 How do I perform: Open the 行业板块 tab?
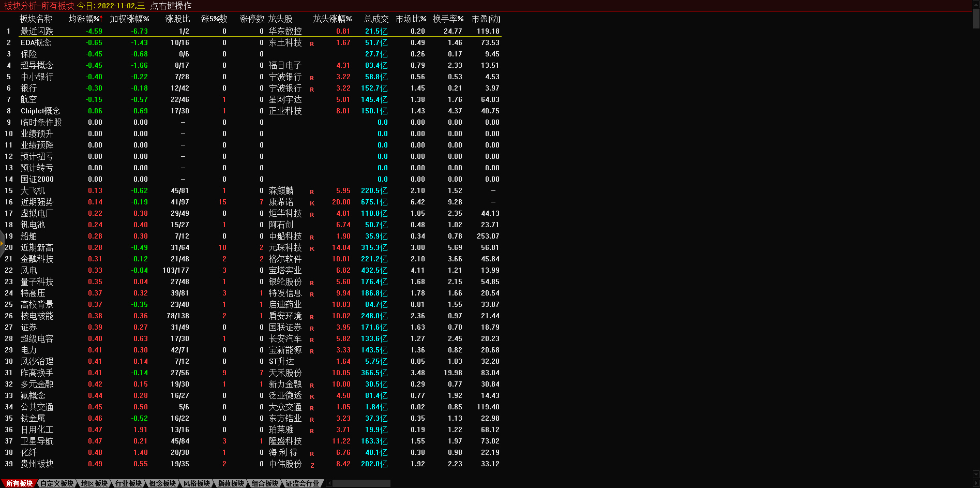pos(128,483)
